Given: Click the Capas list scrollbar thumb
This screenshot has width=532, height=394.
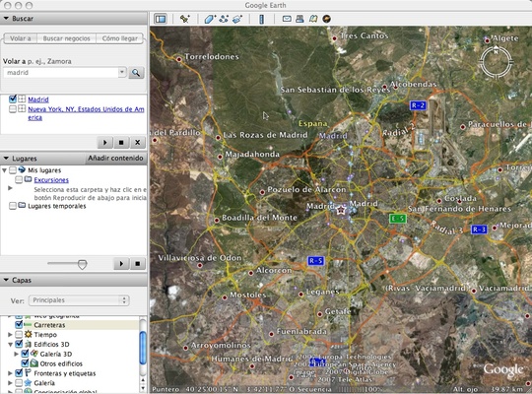Looking at the screenshot, I should tap(143, 348).
